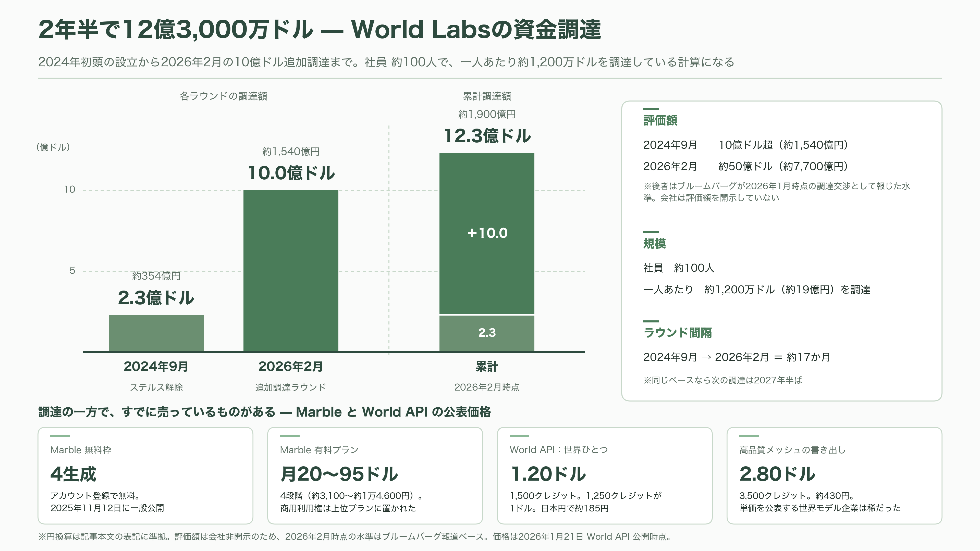
Task: Click the line 一人あたり 約1,200万ドル
Action: [x=757, y=290]
